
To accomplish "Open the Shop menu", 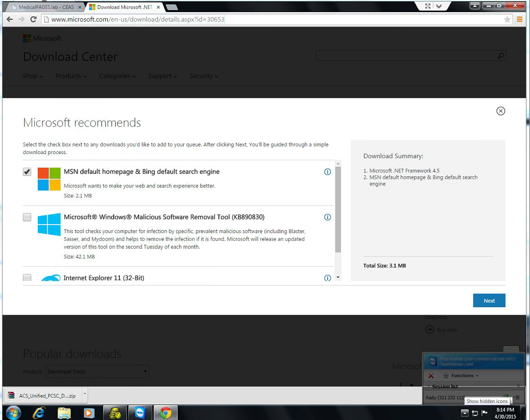I will point(33,76).
